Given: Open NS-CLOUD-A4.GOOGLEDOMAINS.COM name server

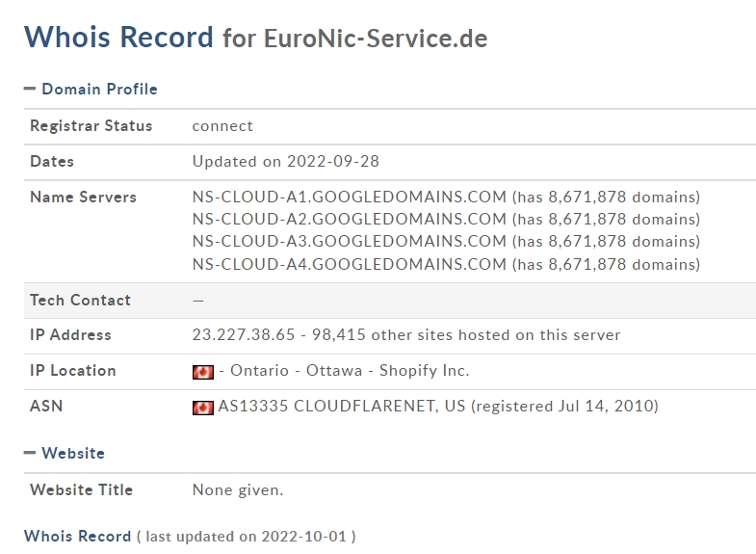Looking at the screenshot, I should tap(350, 264).
